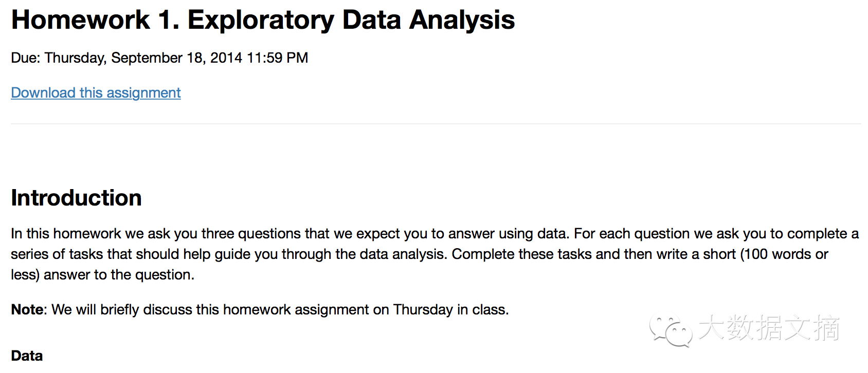Click the horizontal divider below the download link
The height and width of the screenshot is (373, 868).
pyautogui.click(x=436, y=124)
